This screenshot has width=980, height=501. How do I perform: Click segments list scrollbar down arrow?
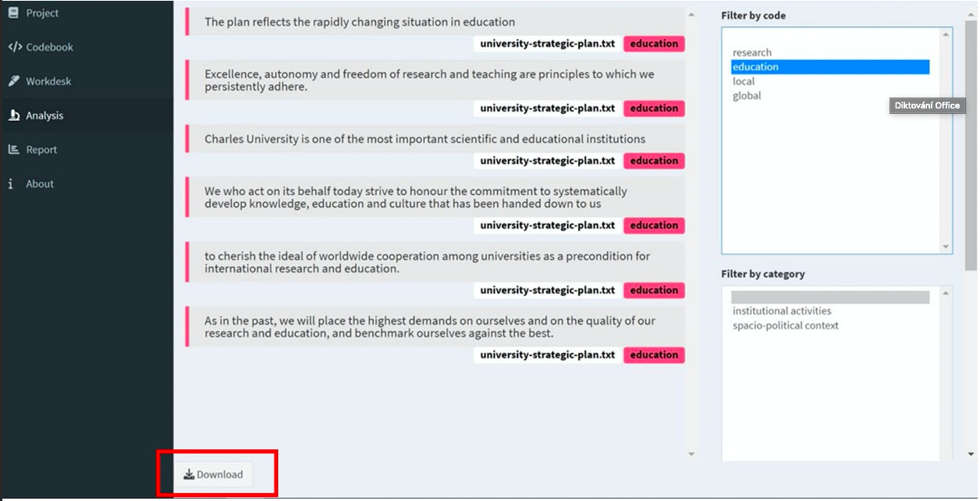point(691,454)
